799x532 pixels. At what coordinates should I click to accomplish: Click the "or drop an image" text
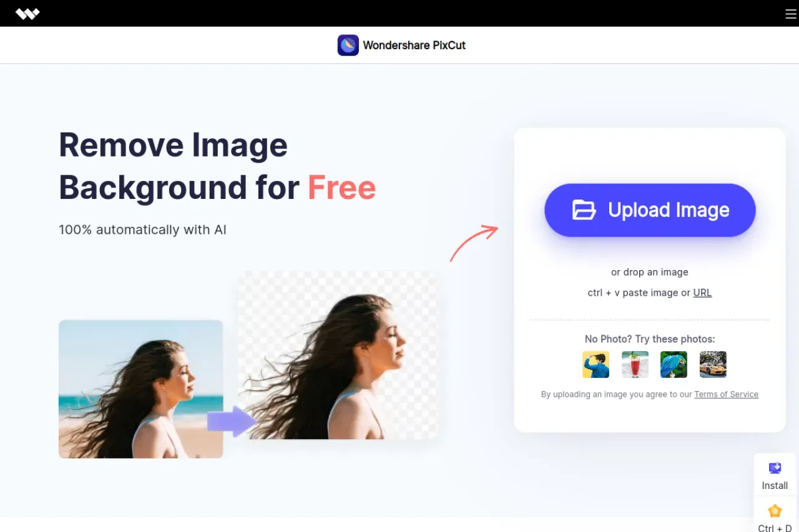click(650, 272)
